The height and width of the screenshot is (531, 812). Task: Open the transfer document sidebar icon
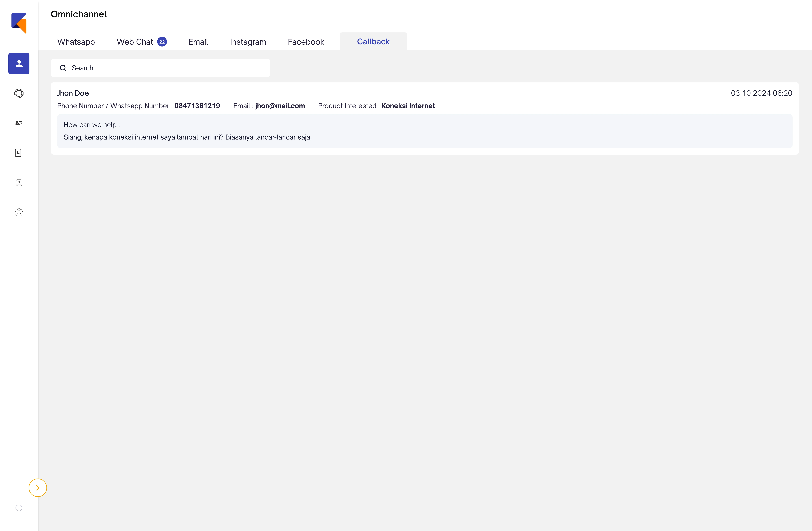point(18,153)
